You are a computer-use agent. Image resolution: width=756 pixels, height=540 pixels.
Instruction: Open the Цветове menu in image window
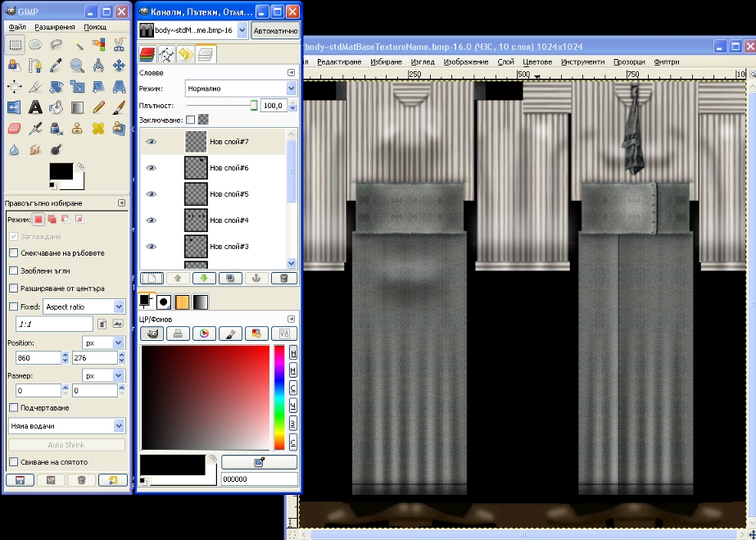pyautogui.click(x=537, y=61)
